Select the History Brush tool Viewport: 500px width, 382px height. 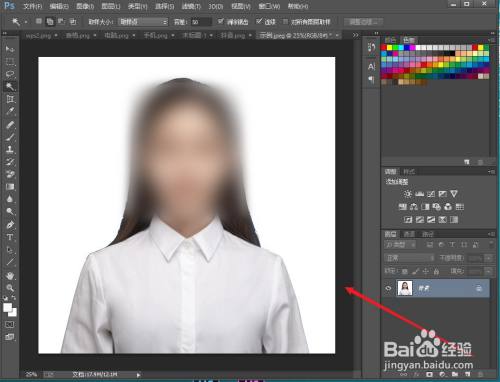(10, 162)
